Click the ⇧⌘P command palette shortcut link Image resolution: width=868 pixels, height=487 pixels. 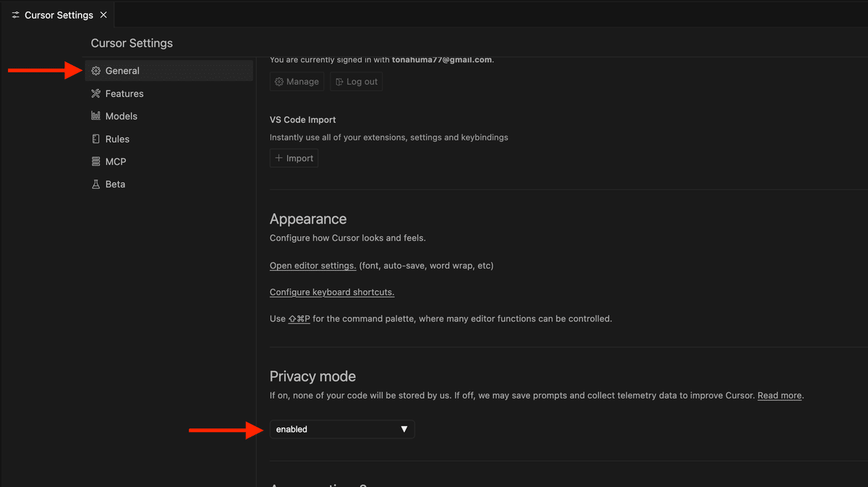[299, 318]
